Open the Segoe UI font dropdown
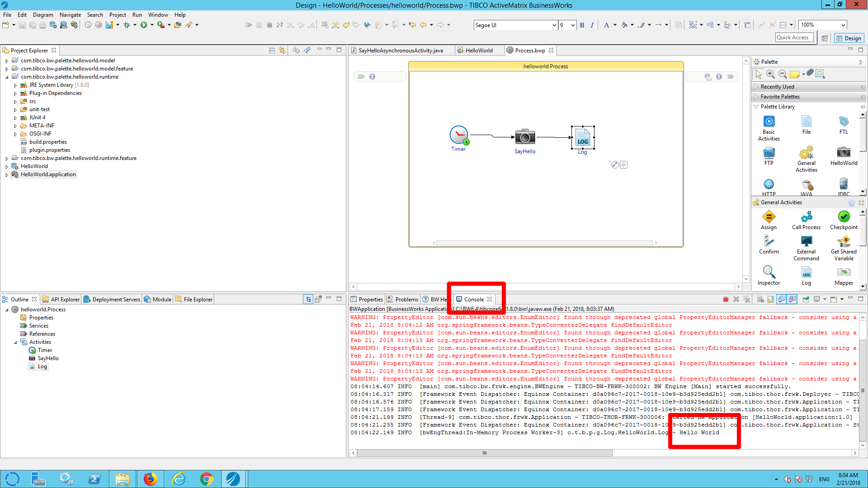 pos(554,25)
